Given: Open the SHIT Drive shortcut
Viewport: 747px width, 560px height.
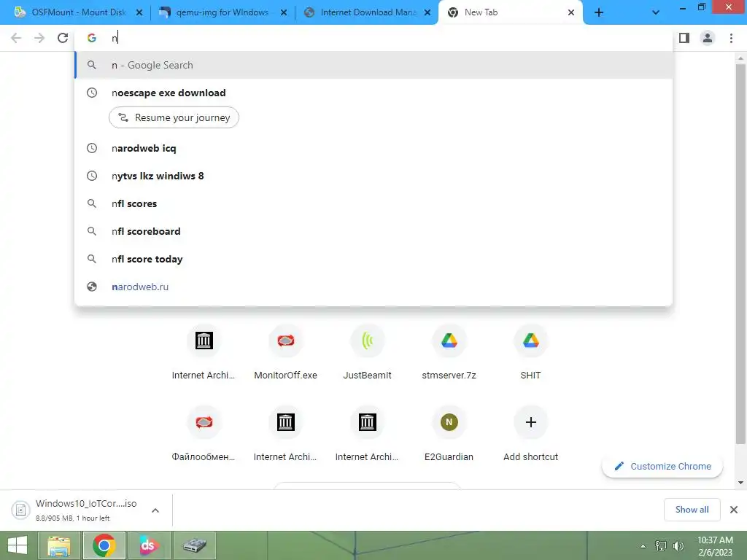Looking at the screenshot, I should point(531,352).
